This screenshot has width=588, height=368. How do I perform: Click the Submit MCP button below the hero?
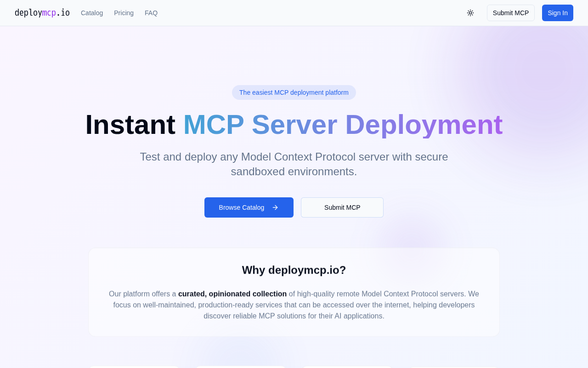[342, 207]
